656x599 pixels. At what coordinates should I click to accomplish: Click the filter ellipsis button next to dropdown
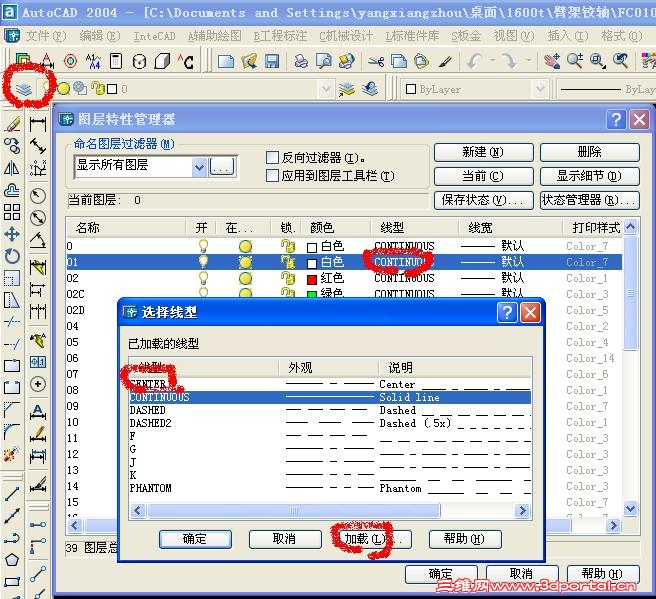222,167
